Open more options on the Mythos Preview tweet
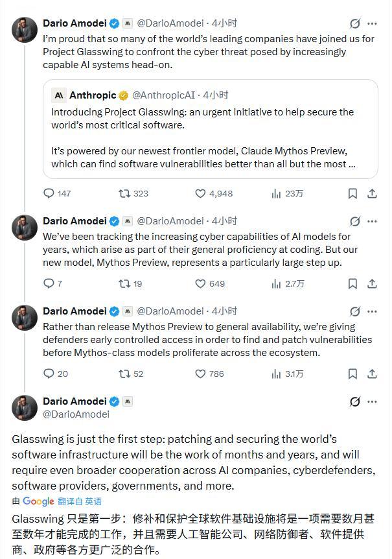This screenshot has height=559, width=392. [372, 221]
